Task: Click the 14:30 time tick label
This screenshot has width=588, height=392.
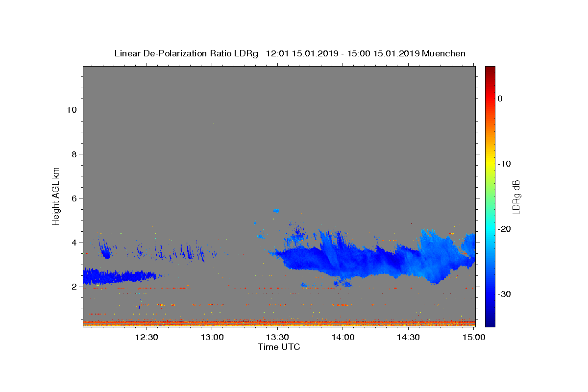Action: [x=409, y=337]
